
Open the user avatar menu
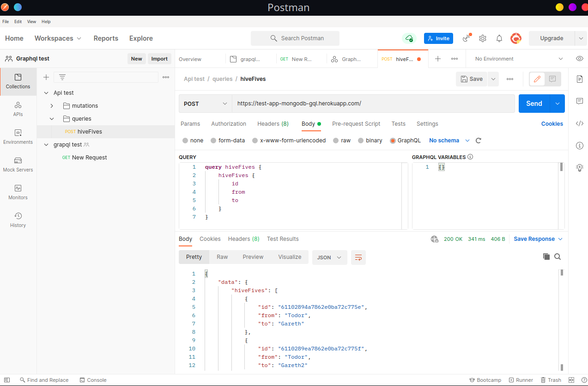pos(516,38)
